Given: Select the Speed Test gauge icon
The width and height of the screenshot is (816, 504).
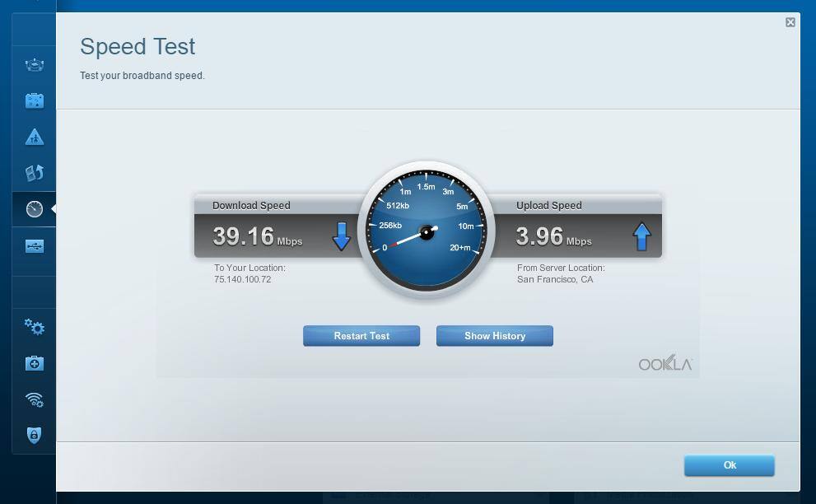Looking at the screenshot, I should [x=34, y=209].
